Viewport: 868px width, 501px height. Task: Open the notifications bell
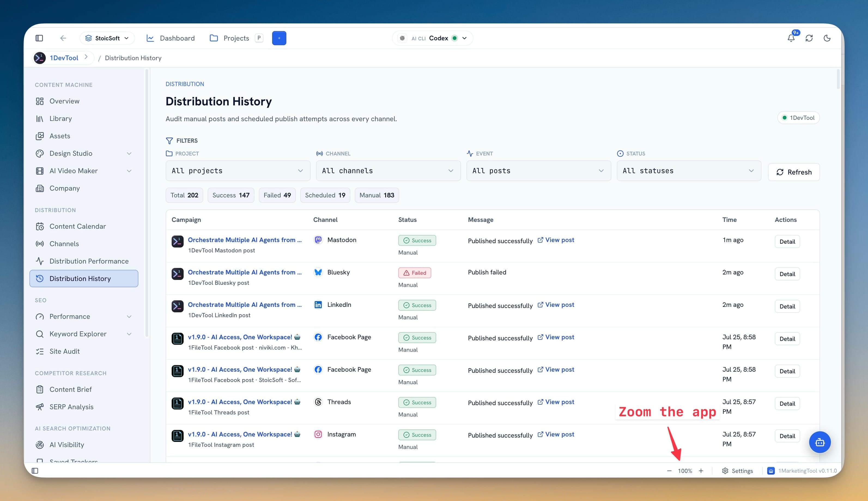pos(791,38)
